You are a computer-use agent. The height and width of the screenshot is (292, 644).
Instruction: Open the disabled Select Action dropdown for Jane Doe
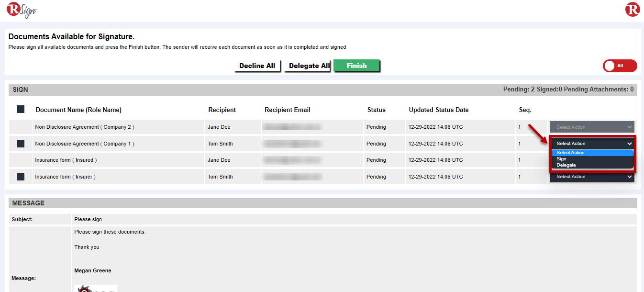592,127
